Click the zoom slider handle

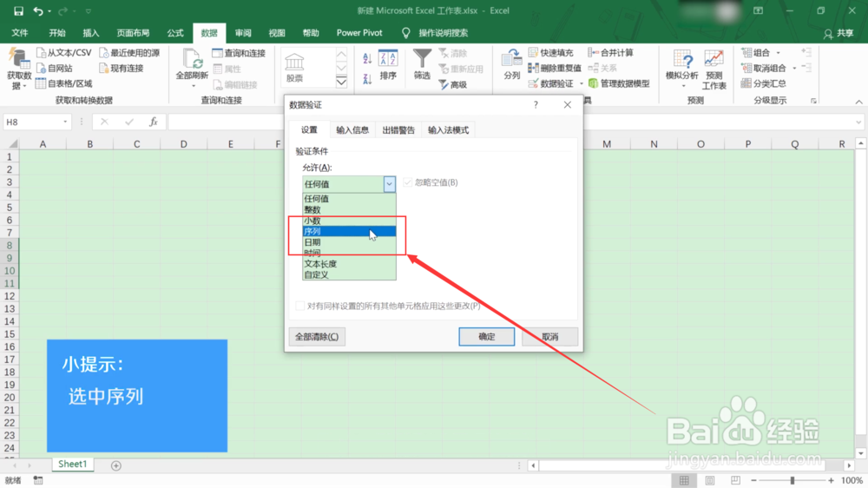pyautogui.click(x=792, y=480)
